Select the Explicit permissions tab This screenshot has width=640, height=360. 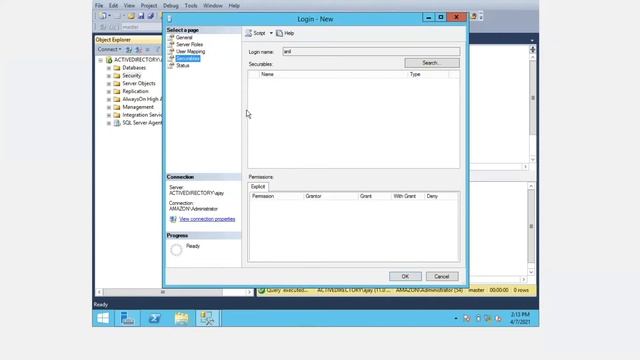[x=258, y=187]
